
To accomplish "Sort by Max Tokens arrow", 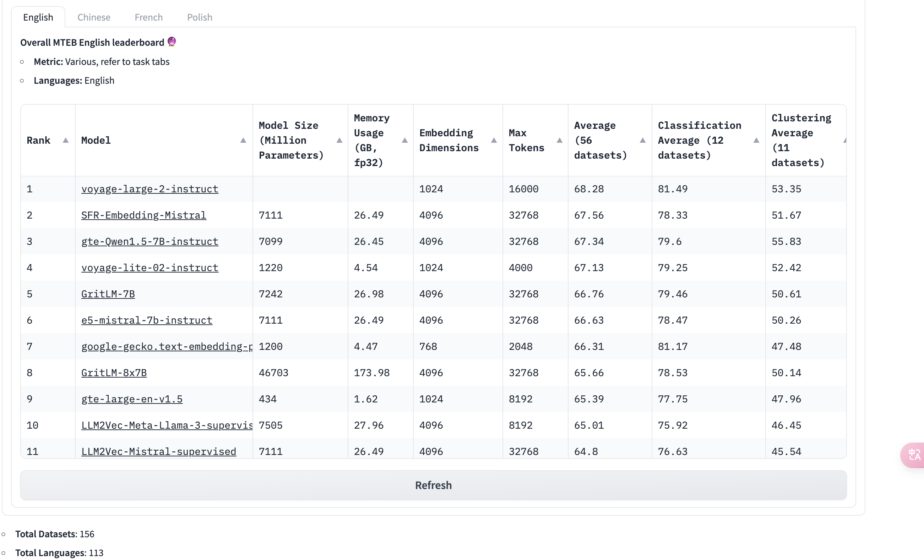I will pos(560,140).
